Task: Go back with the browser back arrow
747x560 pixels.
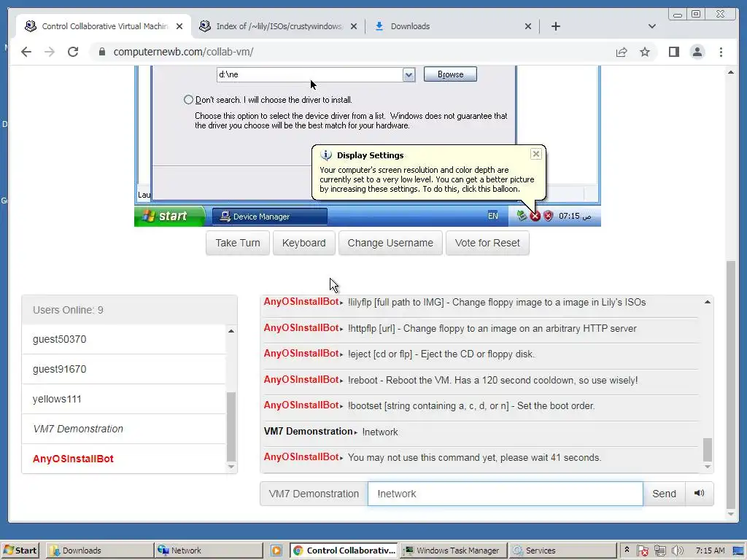Action: pyautogui.click(x=26, y=52)
